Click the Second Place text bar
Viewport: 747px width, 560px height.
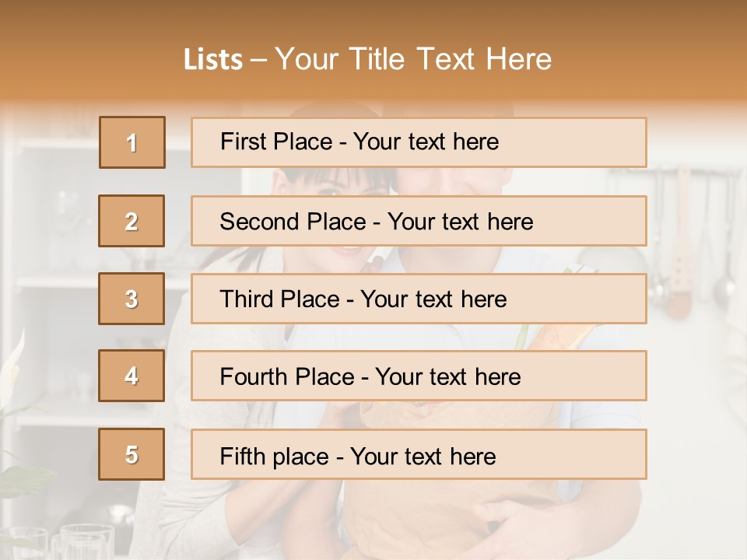419,221
